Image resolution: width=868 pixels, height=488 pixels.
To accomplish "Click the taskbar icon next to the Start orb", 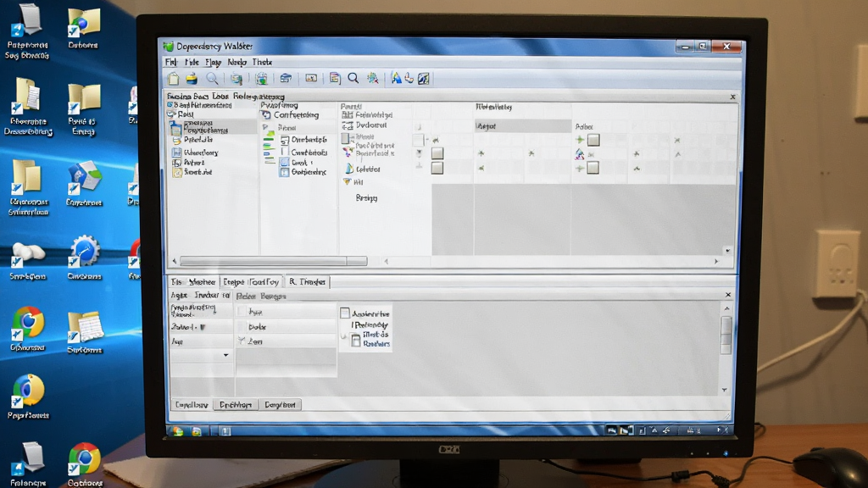I will coord(197,431).
